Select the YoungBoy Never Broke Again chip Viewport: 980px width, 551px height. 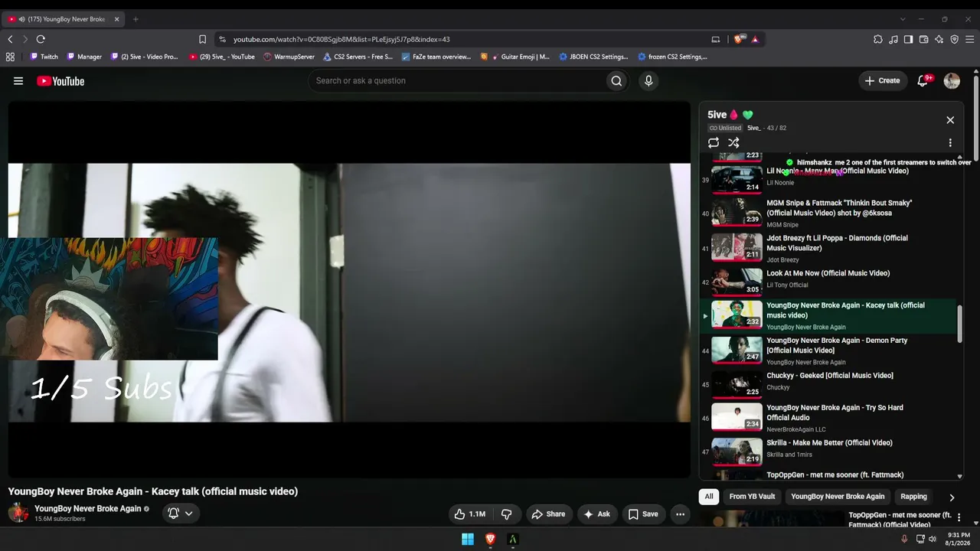(x=838, y=497)
